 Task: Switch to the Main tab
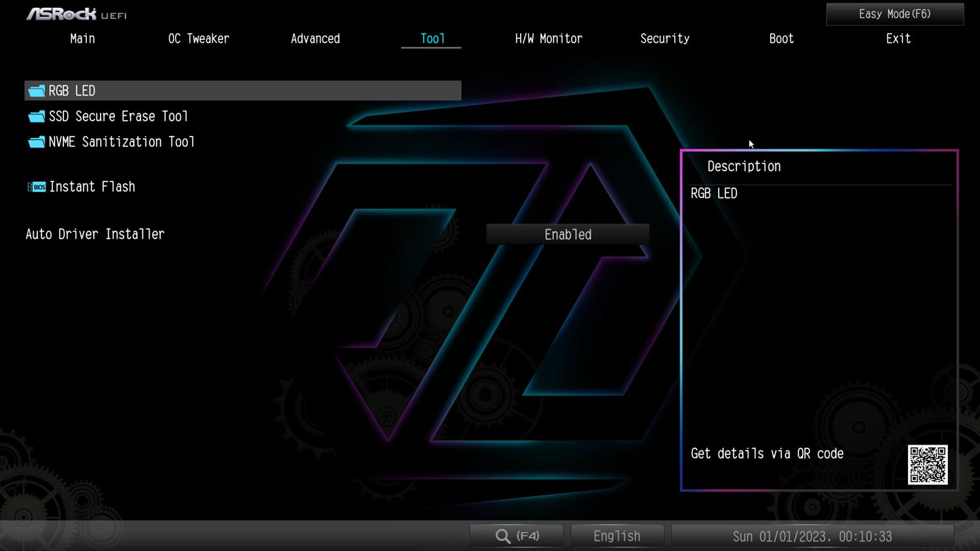(82, 39)
